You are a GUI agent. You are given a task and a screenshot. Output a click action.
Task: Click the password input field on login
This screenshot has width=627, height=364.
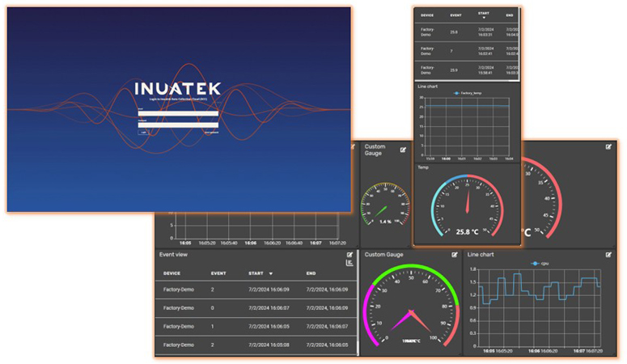pos(178,125)
